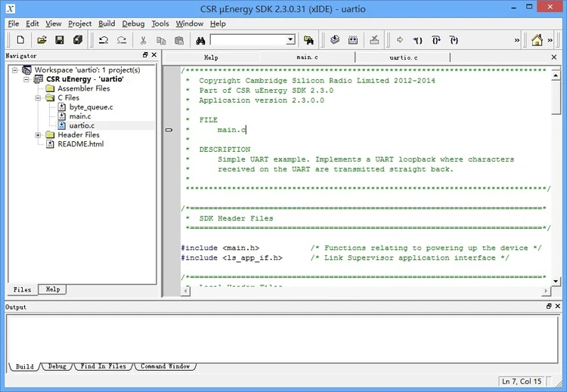Open the search combo box dropdown arrow
Image resolution: width=567 pixels, height=392 pixels.
290,40
